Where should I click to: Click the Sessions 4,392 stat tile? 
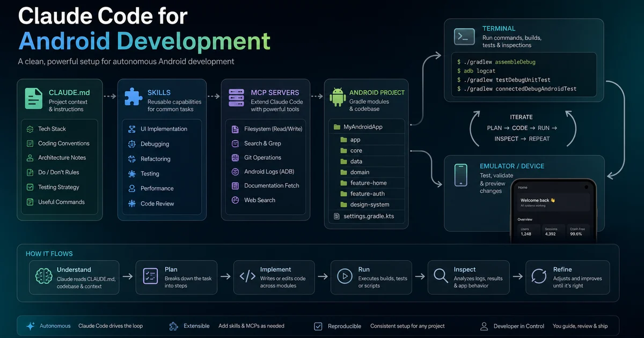(x=553, y=232)
